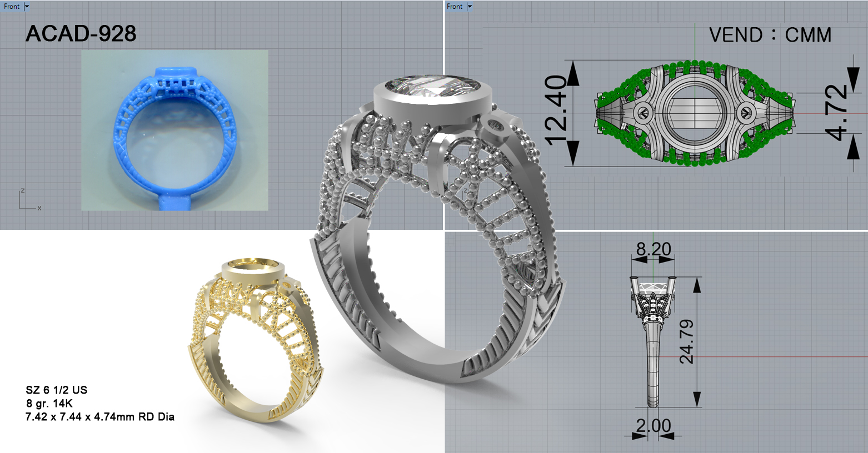Image resolution: width=868 pixels, height=453 pixels.
Task: Click the green-beaded top view drawing
Action: point(695,113)
